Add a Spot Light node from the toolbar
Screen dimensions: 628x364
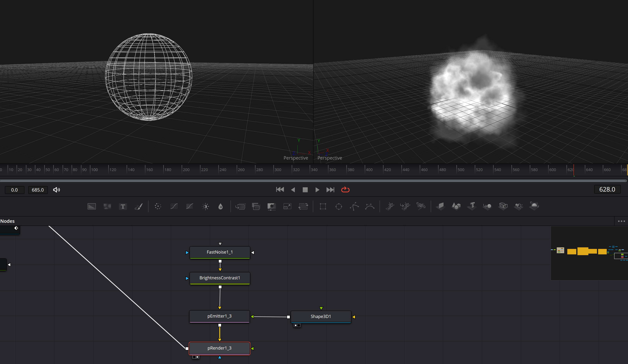pyautogui.click(x=519, y=206)
